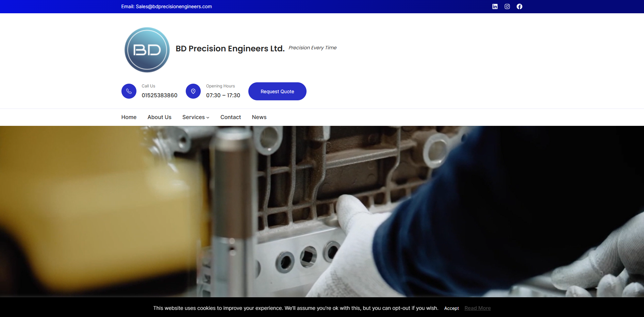This screenshot has height=317, width=644.
Task: Open the Facebook page via header icon
Action: point(519,6)
